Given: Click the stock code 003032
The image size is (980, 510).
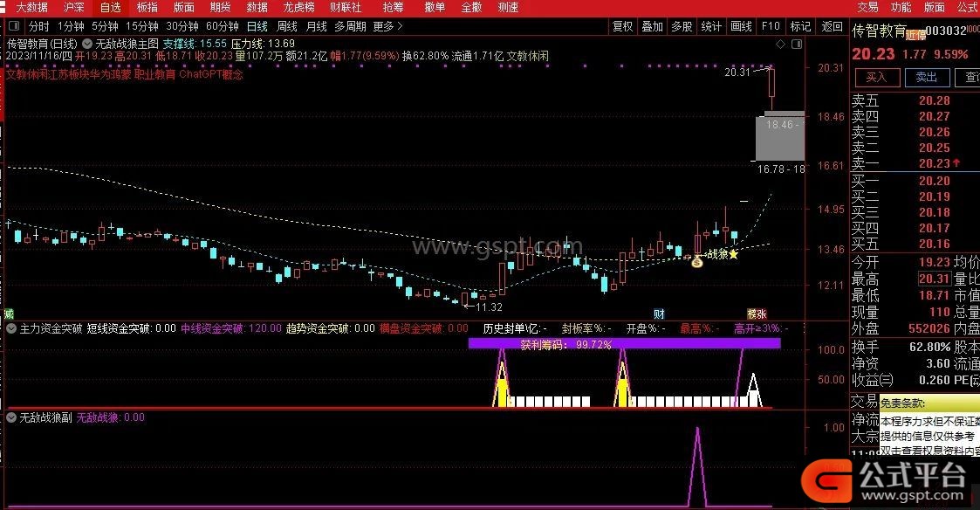Looking at the screenshot, I should click(x=946, y=31).
